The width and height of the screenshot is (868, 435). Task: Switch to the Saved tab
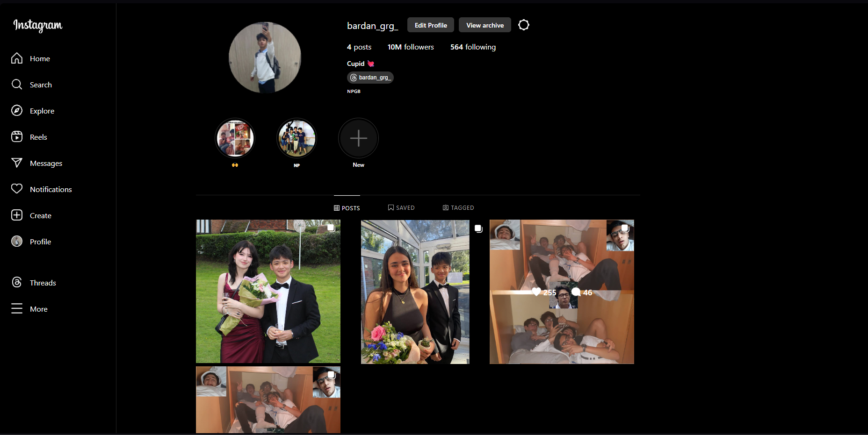coord(401,208)
